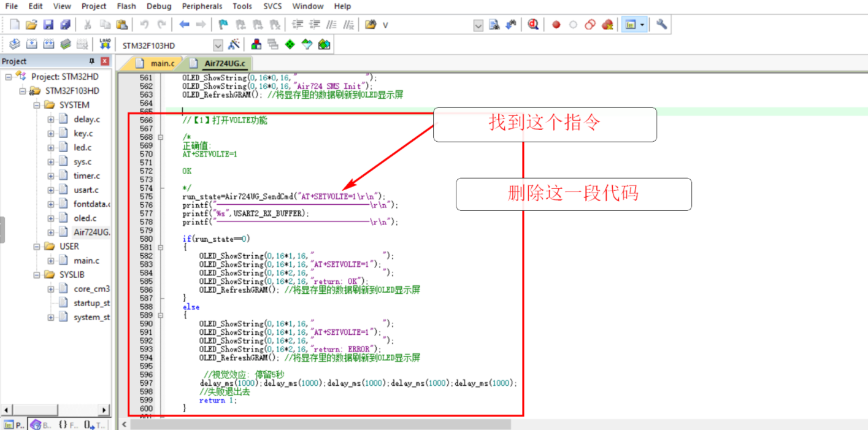The height and width of the screenshot is (430, 868).
Task: Collapse Project: STM32HD tree node
Action: (9, 77)
